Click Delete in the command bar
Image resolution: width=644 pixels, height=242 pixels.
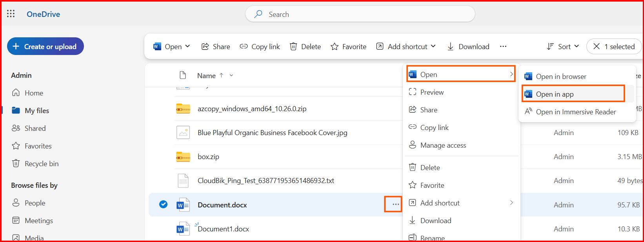(x=305, y=46)
